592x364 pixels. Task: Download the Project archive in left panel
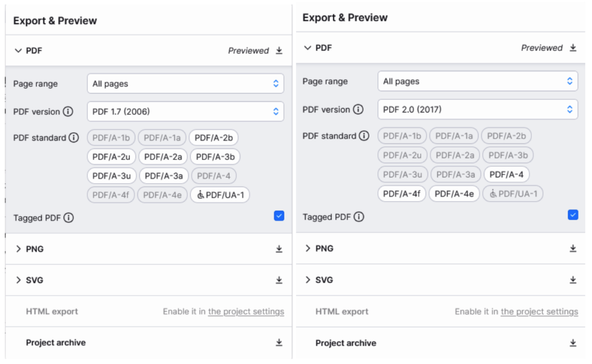coord(279,342)
